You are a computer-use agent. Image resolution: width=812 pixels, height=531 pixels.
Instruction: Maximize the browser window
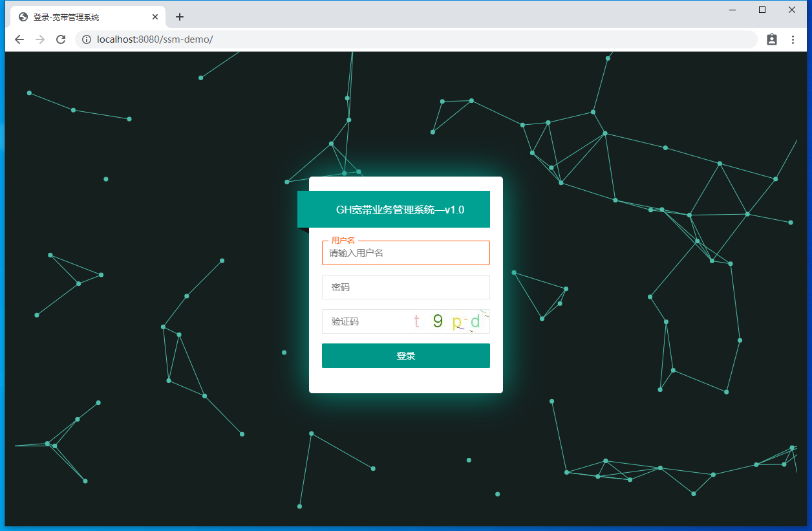762,10
